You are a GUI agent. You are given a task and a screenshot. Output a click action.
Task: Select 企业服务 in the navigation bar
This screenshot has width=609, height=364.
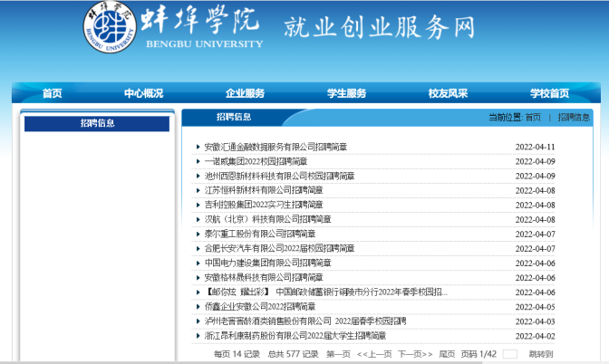(245, 93)
